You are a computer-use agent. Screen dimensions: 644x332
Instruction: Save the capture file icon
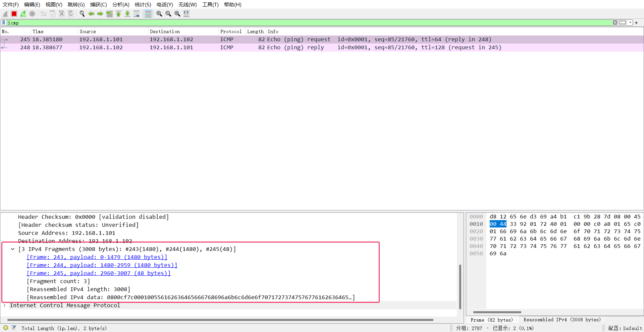click(53, 14)
